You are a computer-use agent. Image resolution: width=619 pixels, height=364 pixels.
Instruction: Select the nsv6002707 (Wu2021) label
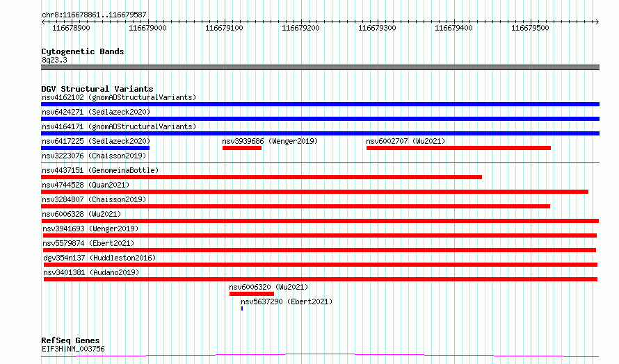pos(405,141)
